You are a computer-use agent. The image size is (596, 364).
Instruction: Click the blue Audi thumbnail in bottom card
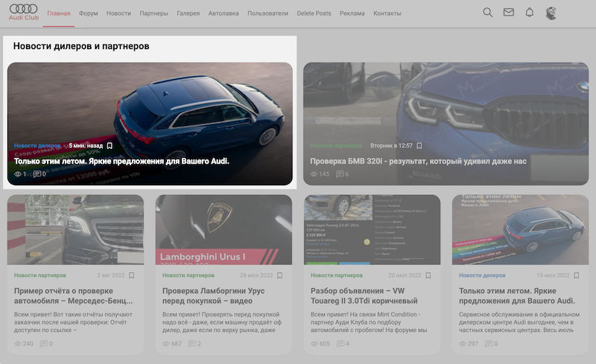[520, 230]
